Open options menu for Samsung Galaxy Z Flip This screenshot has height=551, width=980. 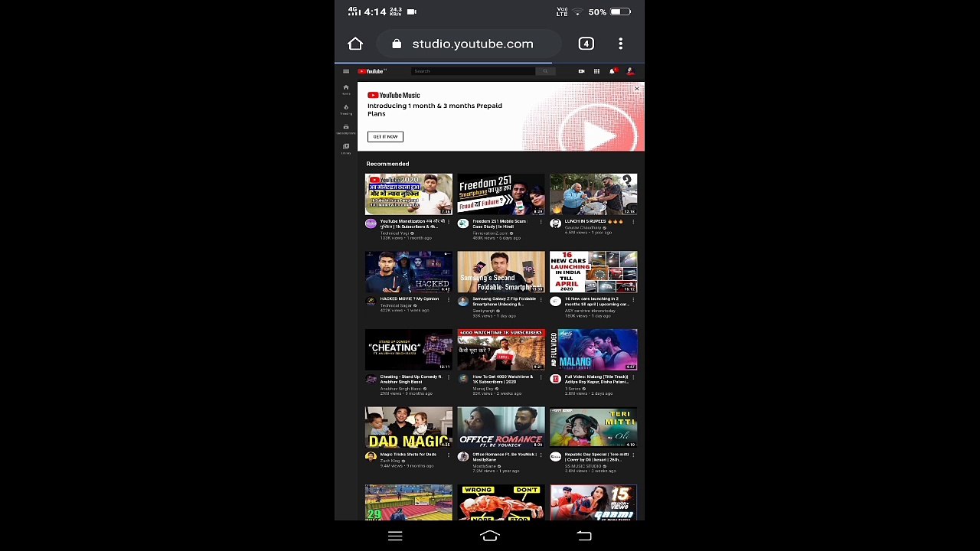click(x=541, y=299)
